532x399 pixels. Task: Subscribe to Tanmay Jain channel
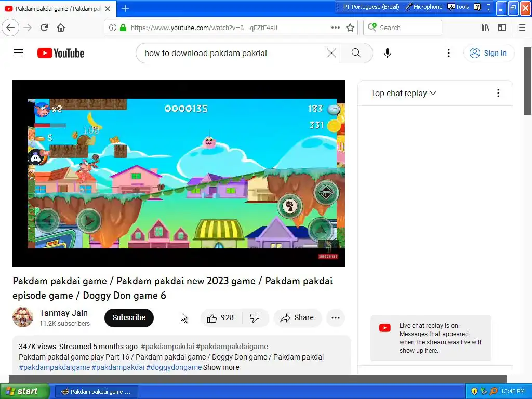coord(129,317)
